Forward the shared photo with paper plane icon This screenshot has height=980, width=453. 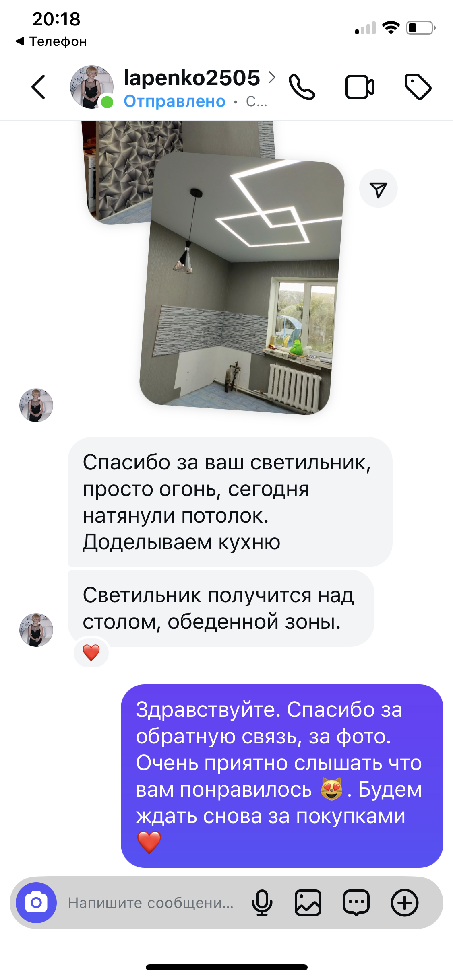click(x=379, y=189)
